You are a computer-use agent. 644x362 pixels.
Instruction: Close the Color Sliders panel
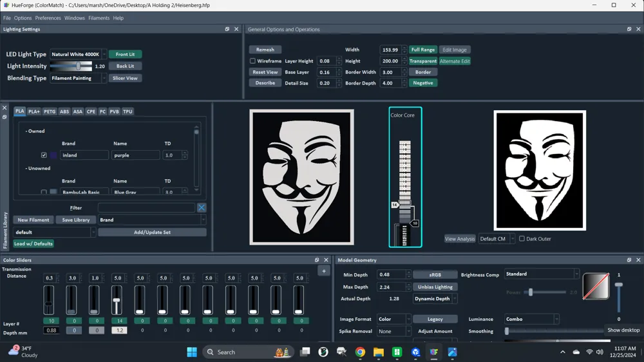coord(326,260)
